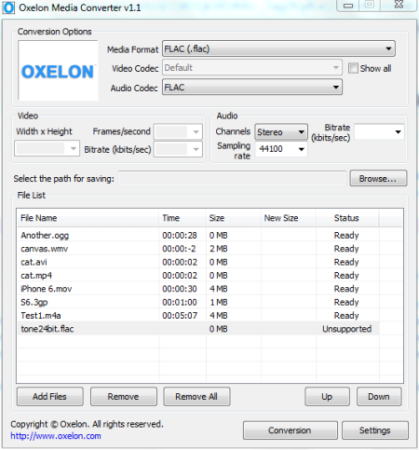
Task: Sort by Time column header
Action: [182, 218]
